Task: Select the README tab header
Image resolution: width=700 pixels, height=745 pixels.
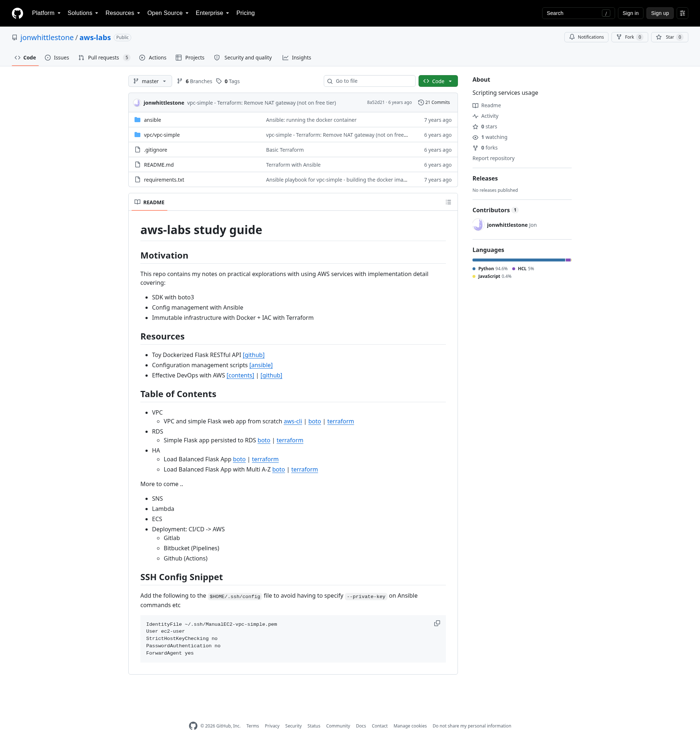Action: pyautogui.click(x=149, y=202)
